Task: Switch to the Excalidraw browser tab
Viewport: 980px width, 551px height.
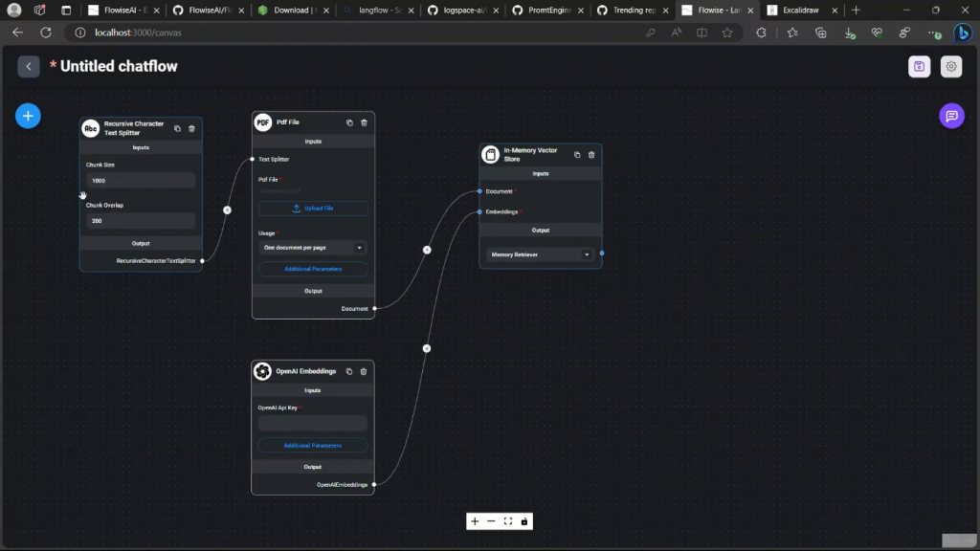Action: [x=802, y=10]
